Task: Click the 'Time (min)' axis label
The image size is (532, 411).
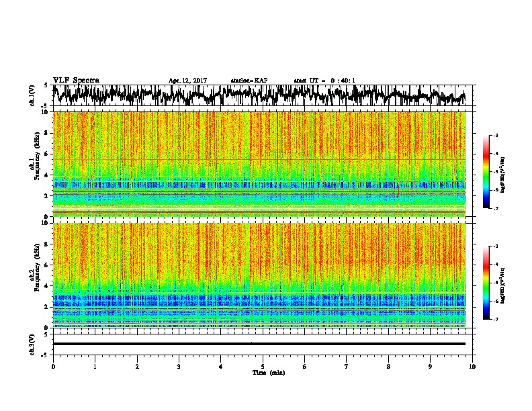Action: click(x=269, y=373)
